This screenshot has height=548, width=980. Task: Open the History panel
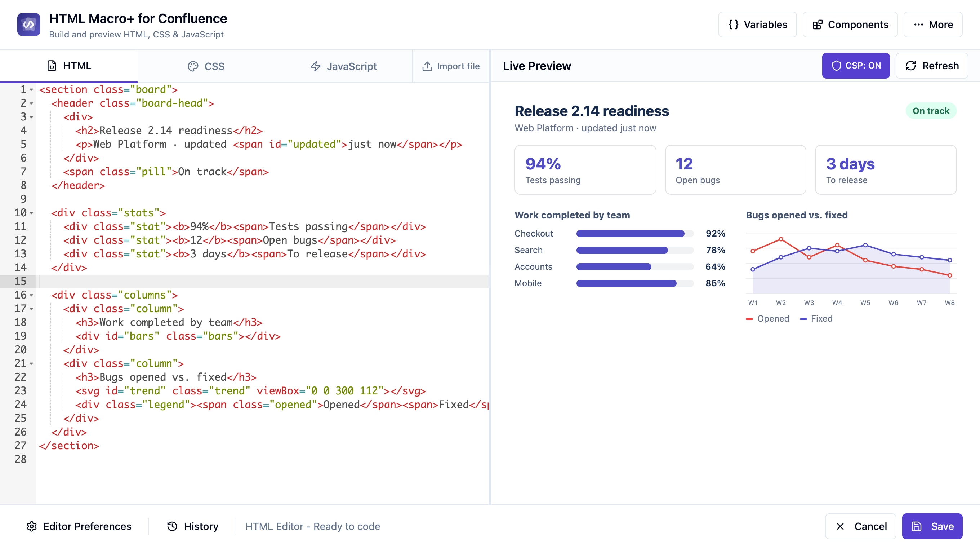[x=192, y=526]
